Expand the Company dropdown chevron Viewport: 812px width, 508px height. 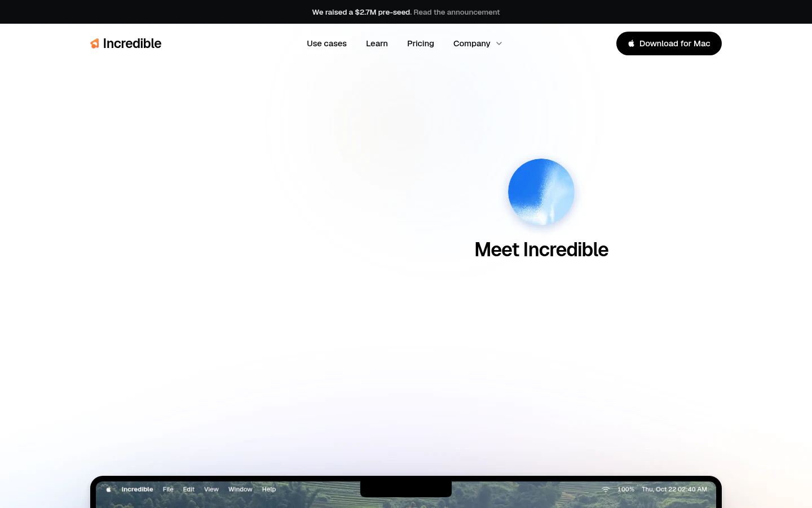tap(499, 43)
